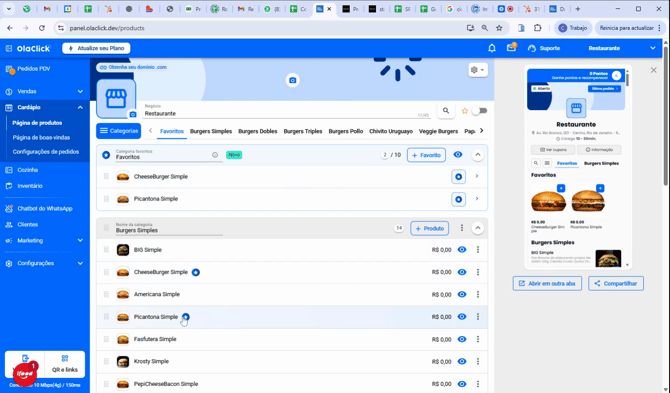670x393 pixels.
Task: Click the favorite star badge on Picantona Simple in Burgers Simples
Action: [186, 317]
